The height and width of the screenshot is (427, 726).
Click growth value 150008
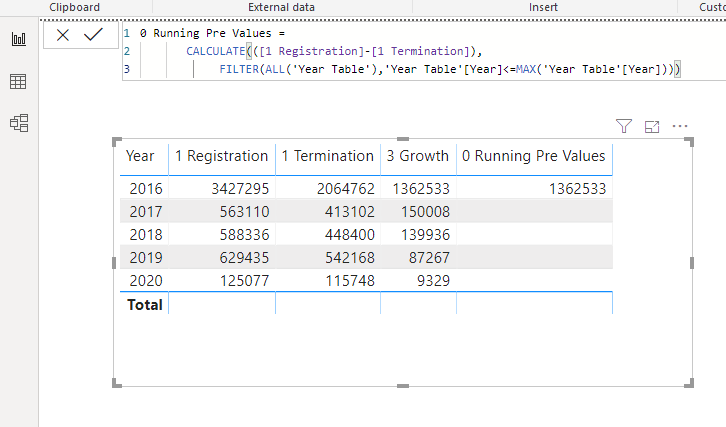tap(426, 212)
